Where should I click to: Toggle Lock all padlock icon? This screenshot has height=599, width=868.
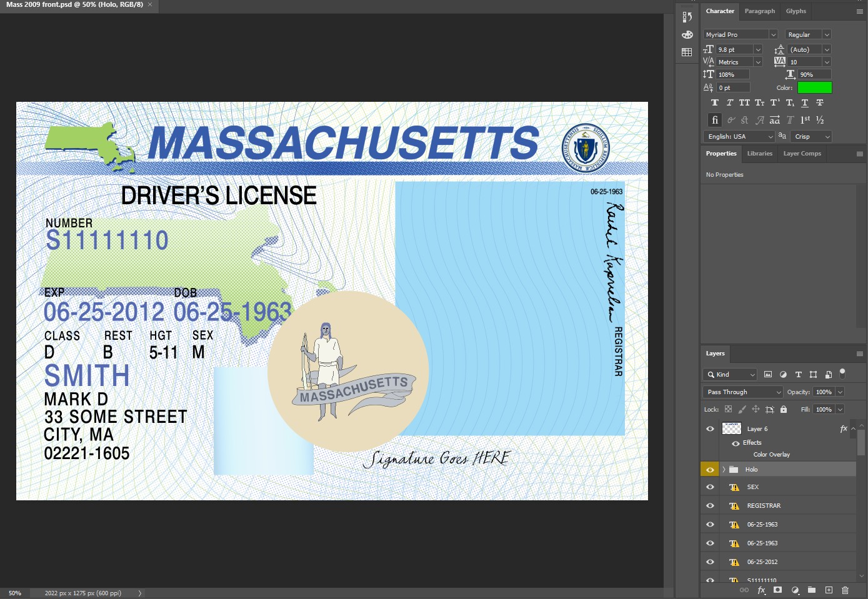[784, 409]
